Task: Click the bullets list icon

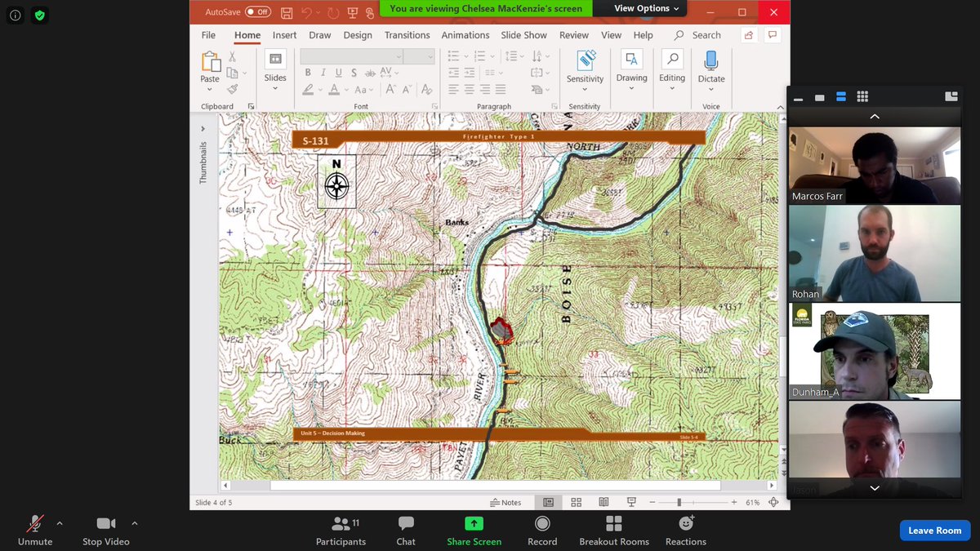Action: click(452, 56)
